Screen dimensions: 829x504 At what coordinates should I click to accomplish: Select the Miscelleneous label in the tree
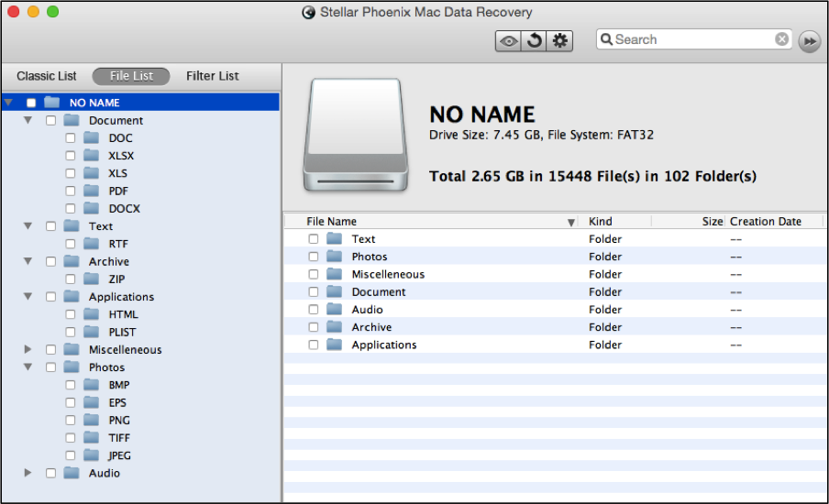[126, 350]
